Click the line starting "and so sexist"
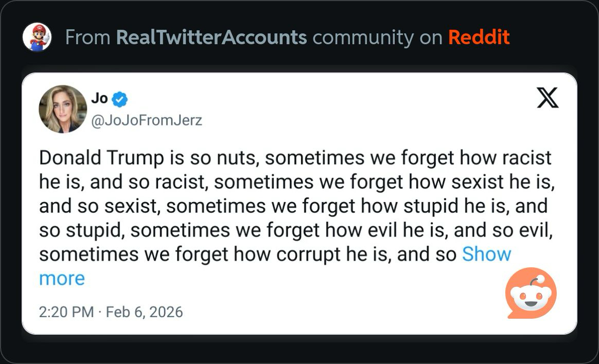 pyautogui.click(x=293, y=206)
